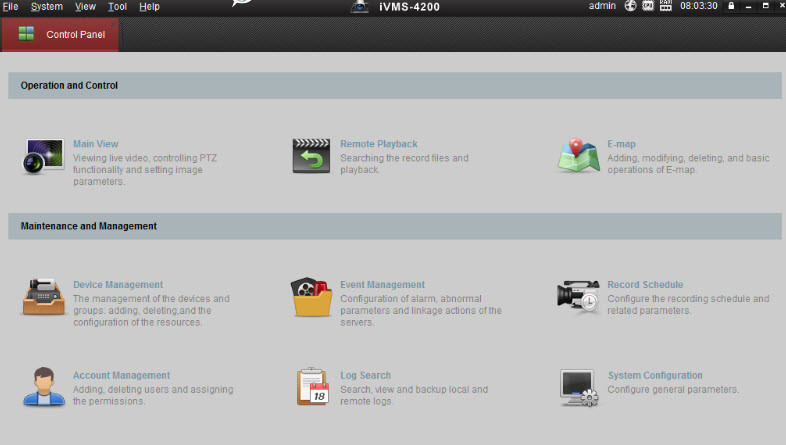Maximize the iVMS-4200 window
The height and width of the screenshot is (445, 786).
765,6
